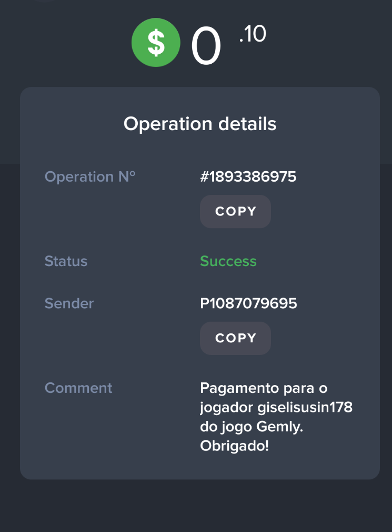The width and height of the screenshot is (392, 532).
Task: Click the green dollar currency icon
Action: coord(156,43)
